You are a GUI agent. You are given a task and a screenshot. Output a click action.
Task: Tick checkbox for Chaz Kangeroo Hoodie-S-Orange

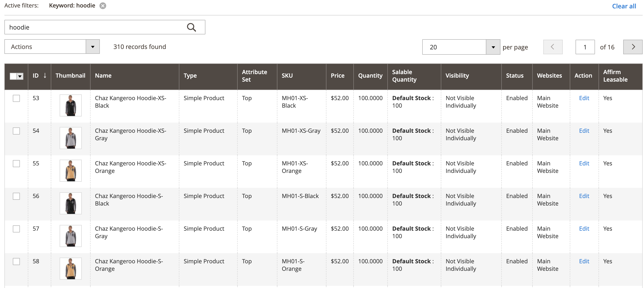coord(16,262)
